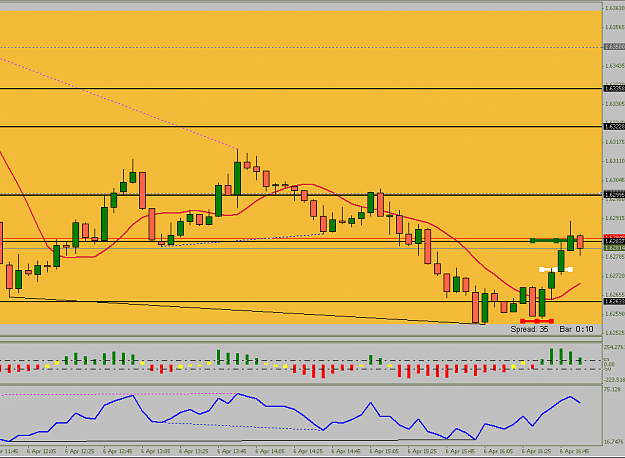Image resolution: width=625 pixels, height=458 pixels.
Task: Click the "6 Apr 14:25" time label
Action: pos(308,451)
